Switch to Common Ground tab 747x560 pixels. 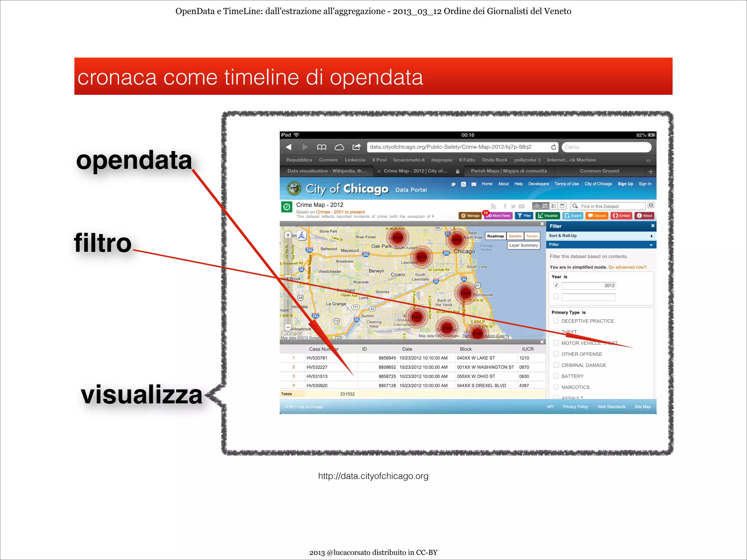coord(599,171)
